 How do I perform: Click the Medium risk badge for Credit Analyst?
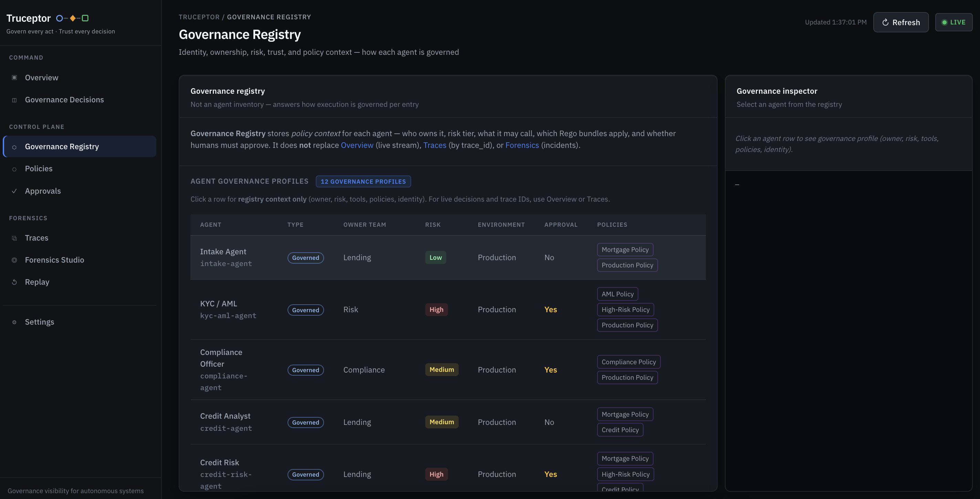[x=442, y=422]
